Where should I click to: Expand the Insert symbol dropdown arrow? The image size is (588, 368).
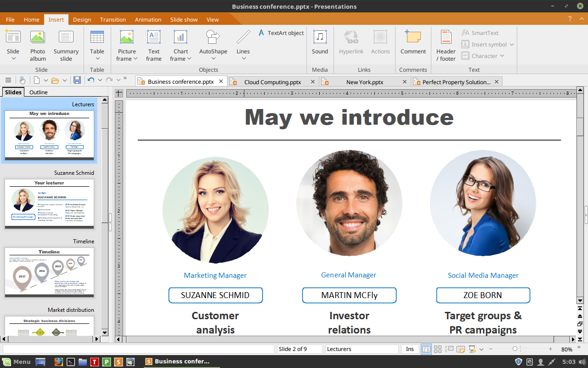click(x=512, y=45)
